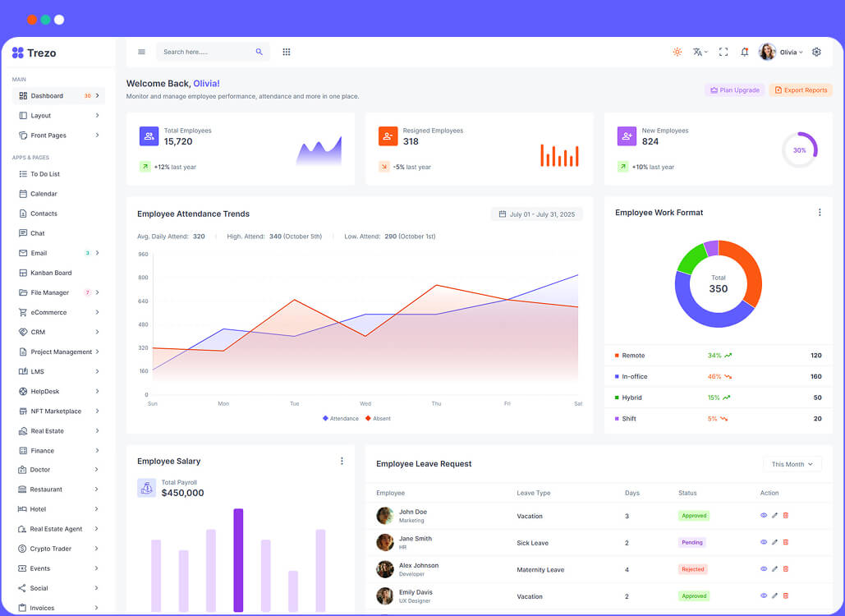Click the notification bell icon
The width and height of the screenshot is (845, 616).
tap(745, 52)
